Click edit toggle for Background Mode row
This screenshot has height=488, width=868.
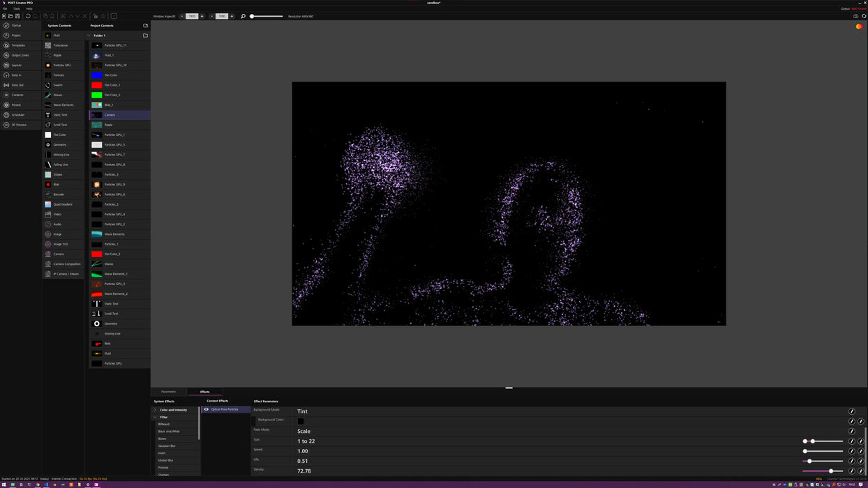[x=851, y=411]
